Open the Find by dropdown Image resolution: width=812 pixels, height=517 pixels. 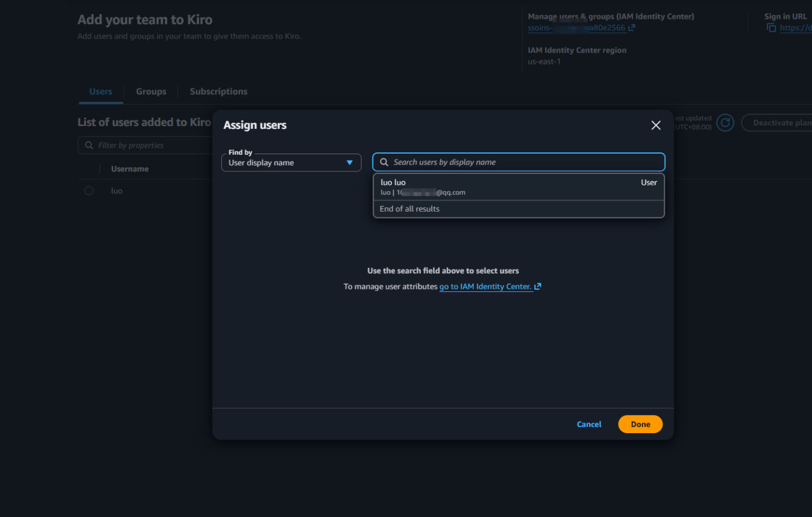[x=291, y=162]
